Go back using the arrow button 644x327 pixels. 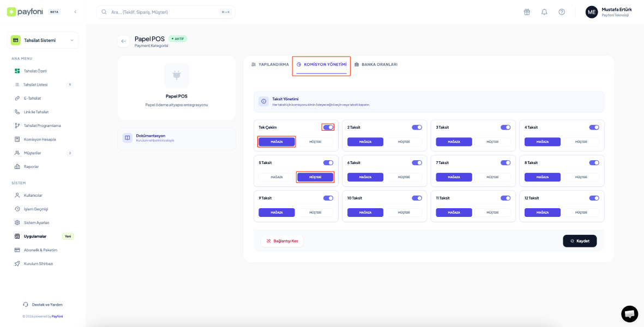click(x=124, y=41)
